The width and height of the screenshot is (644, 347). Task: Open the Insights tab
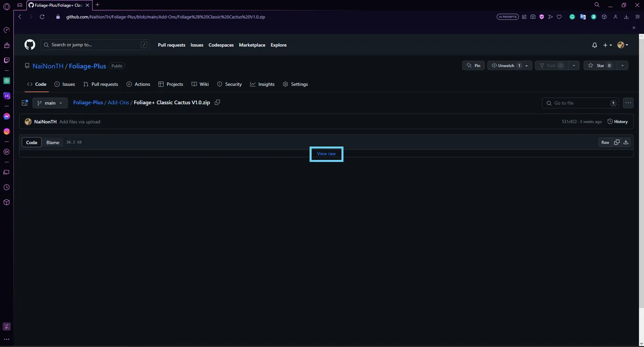262,84
